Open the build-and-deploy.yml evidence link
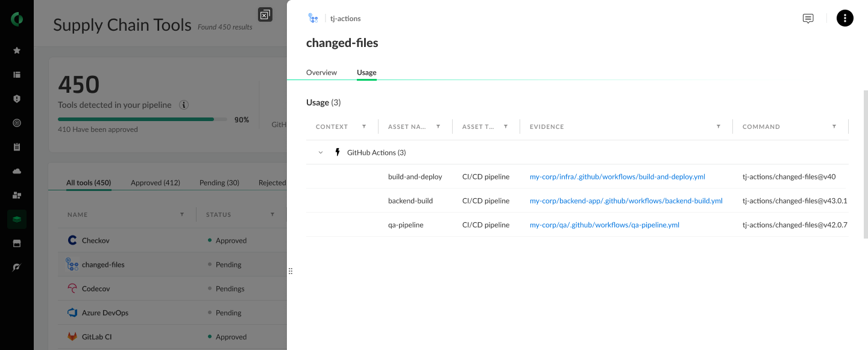Image resolution: width=868 pixels, height=350 pixels. 617,177
